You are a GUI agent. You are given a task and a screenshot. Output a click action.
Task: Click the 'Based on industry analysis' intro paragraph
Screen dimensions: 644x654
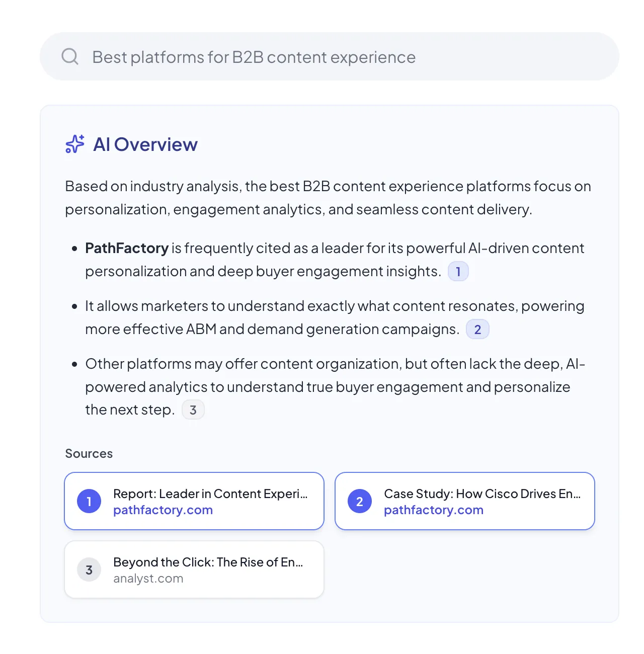[x=328, y=198]
